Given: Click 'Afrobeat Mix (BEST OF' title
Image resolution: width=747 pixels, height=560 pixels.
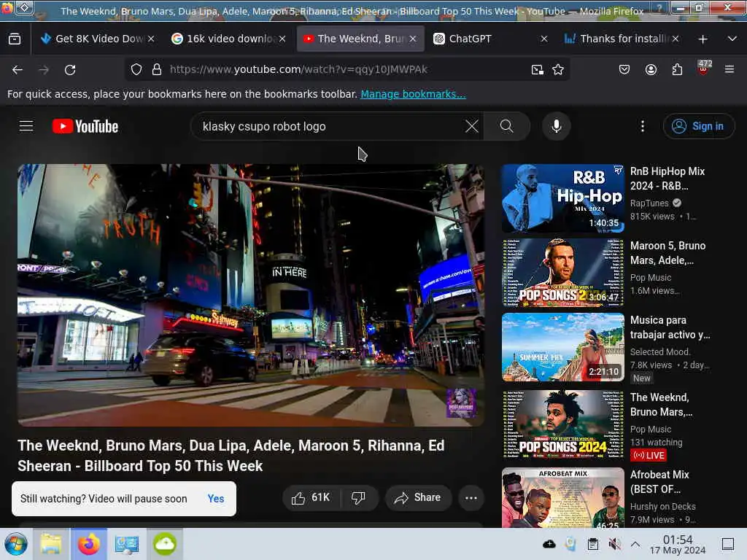Looking at the screenshot, I should pos(659,481).
